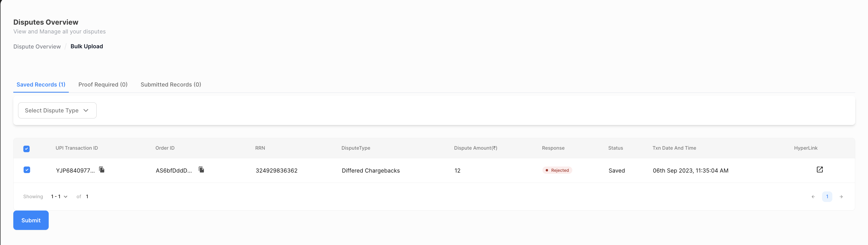Click the Differed Chargebacks dispute type cell
This screenshot has width=868, height=245.
(371, 171)
